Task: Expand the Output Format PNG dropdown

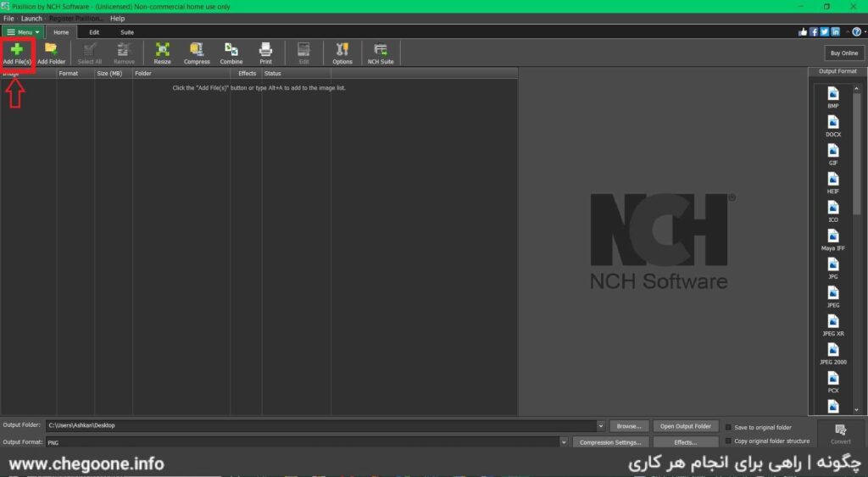Action: (564, 442)
